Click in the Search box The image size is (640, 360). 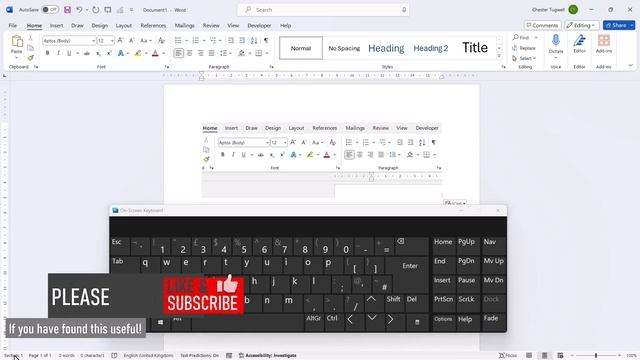[x=323, y=9]
